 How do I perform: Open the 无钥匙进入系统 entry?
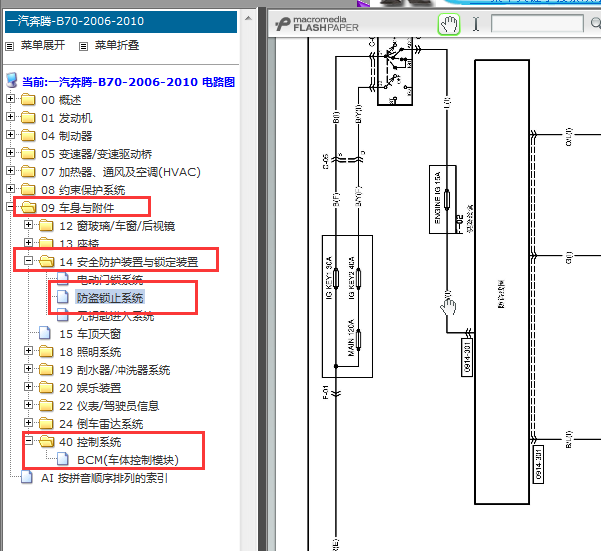115,316
